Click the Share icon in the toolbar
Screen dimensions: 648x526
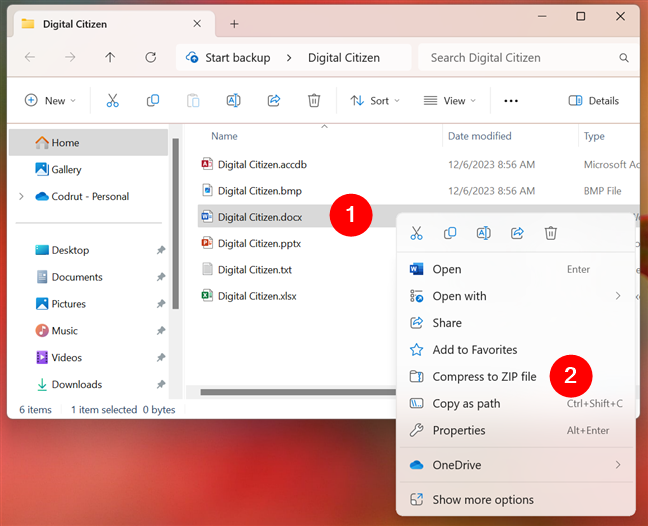pyautogui.click(x=274, y=100)
